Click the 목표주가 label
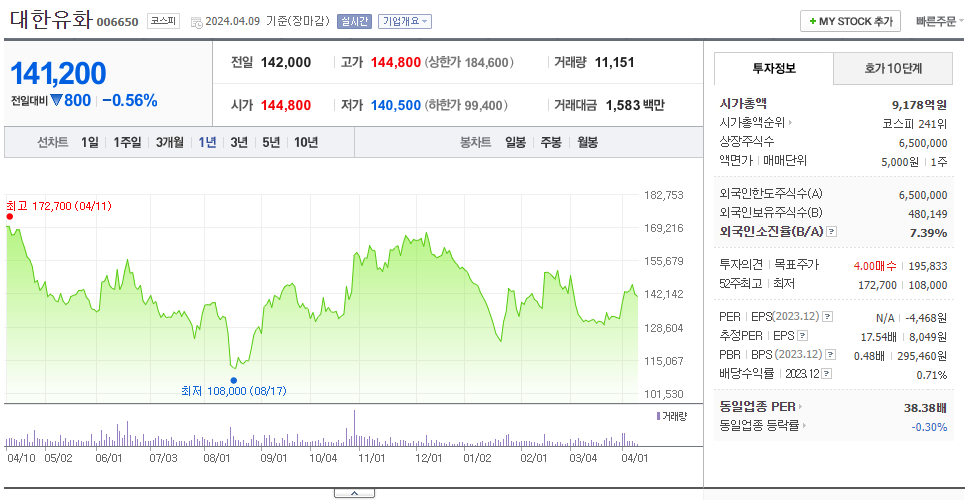The height and width of the screenshot is (500, 968). [796, 265]
